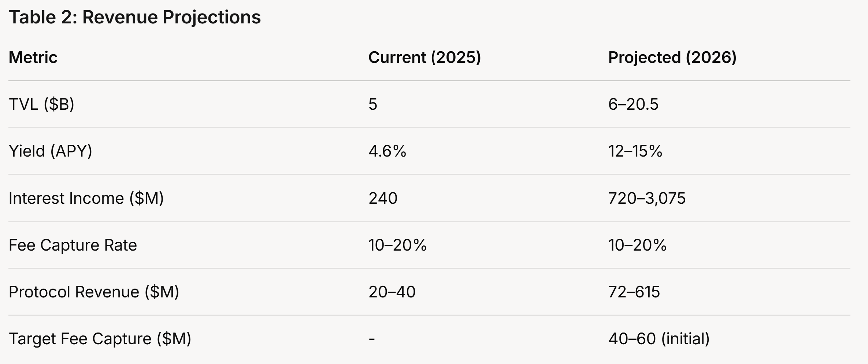Viewport: 868px width, 364px height.
Task: Click the TVL ($B) row label
Action: [x=41, y=104]
